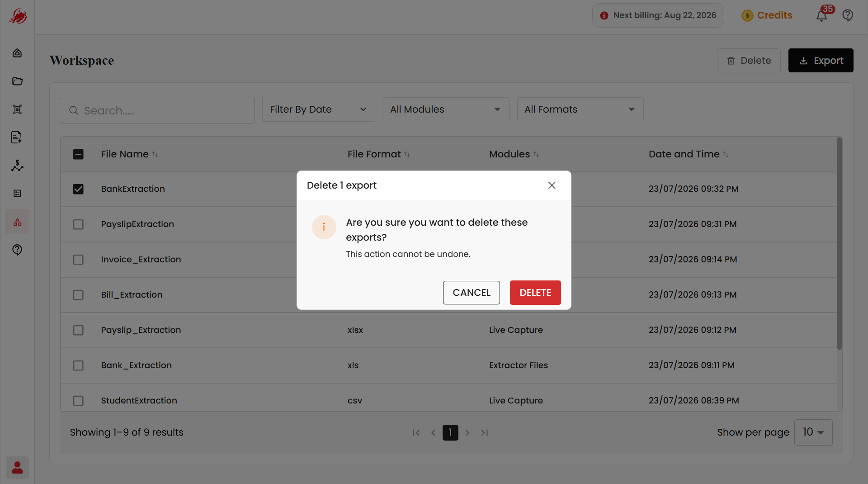Open the highlighted workspace shapes icon in the sidebar
Image resolution: width=868 pixels, height=484 pixels.
pyautogui.click(x=17, y=222)
